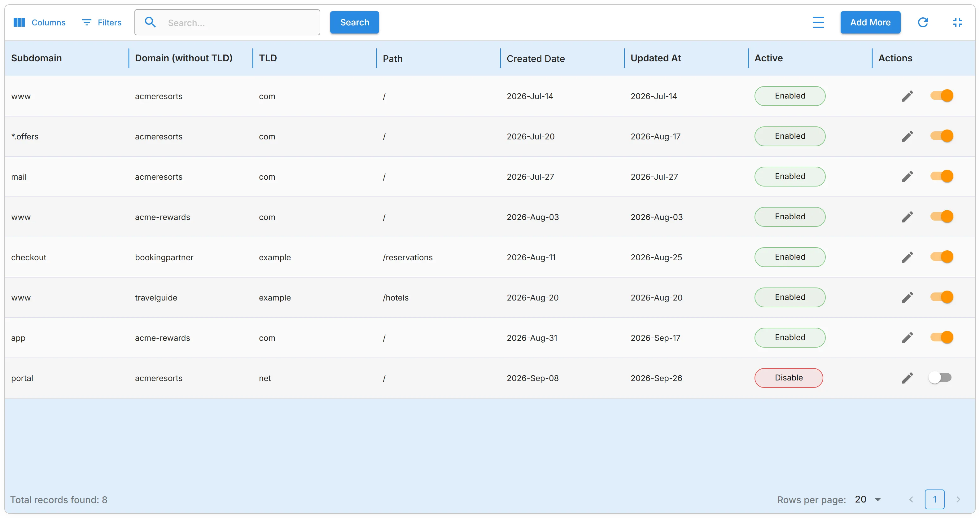
Task: Click the Add More button
Action: [870, 22]
